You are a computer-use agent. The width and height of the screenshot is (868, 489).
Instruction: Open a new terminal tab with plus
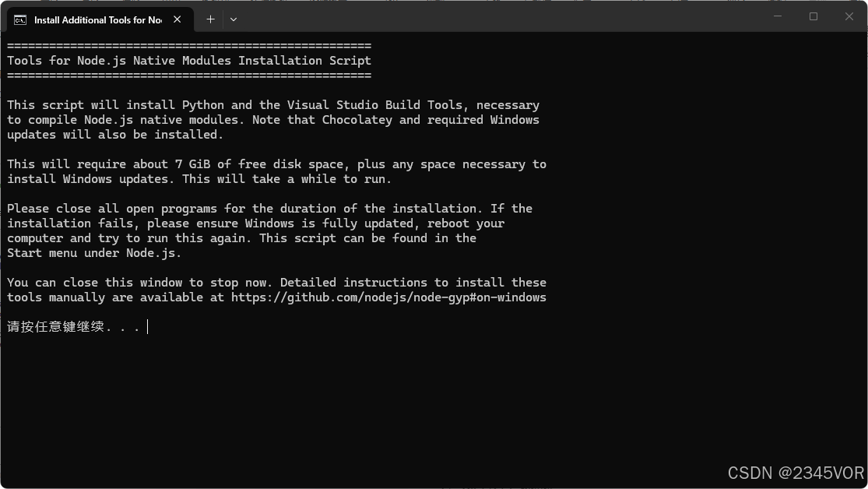(x=210, y=19)
